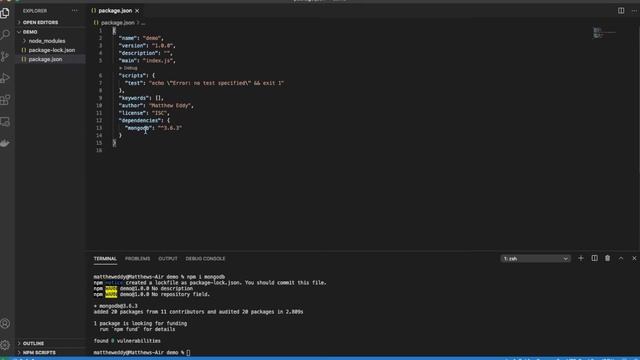Select the terminal shell dropdown
Screen dimensions: 640x360
(535, 259)
